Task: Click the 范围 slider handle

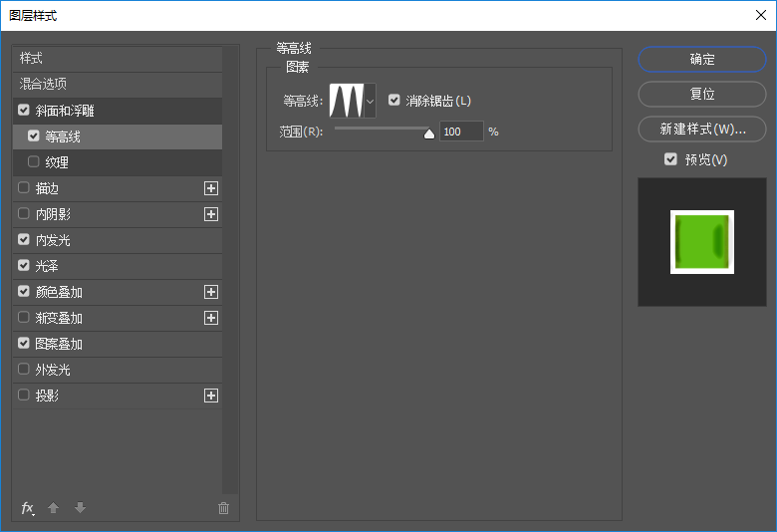Action: [x=429, y=133]
